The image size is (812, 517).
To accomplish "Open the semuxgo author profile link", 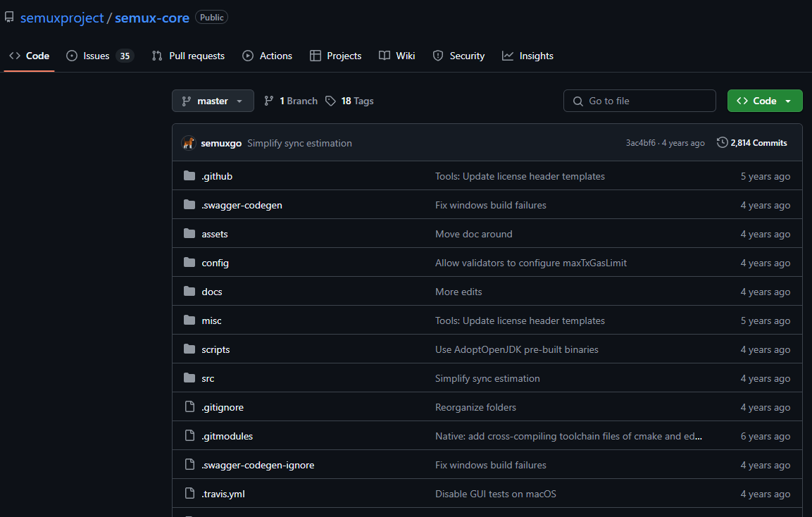I will (x=221, y=144).
